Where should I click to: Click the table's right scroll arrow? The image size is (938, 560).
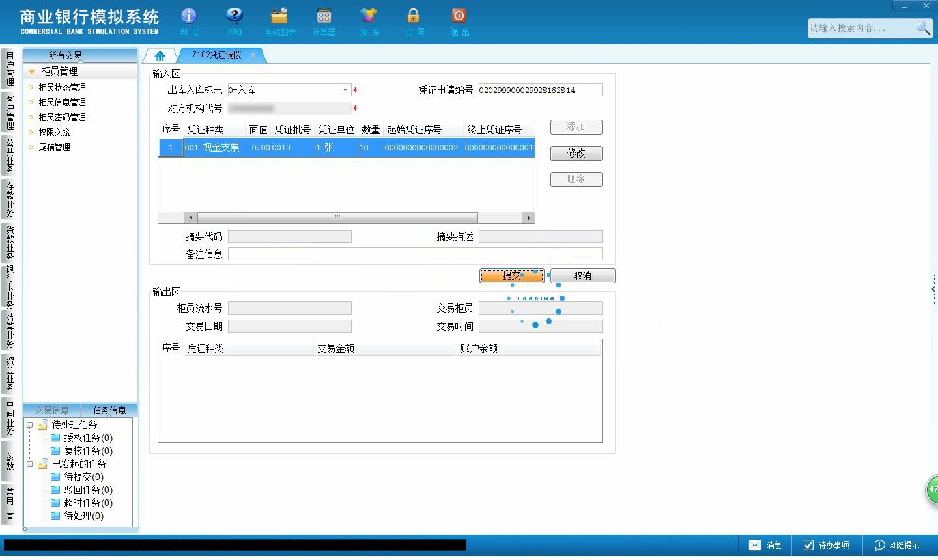tap(529, 217)
